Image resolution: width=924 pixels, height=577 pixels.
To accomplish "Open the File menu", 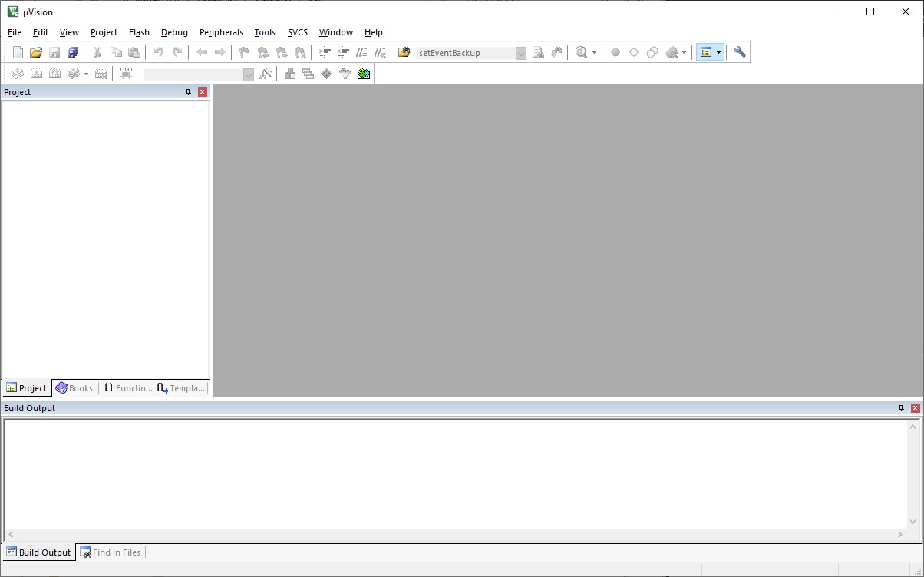I will point(15,32).
